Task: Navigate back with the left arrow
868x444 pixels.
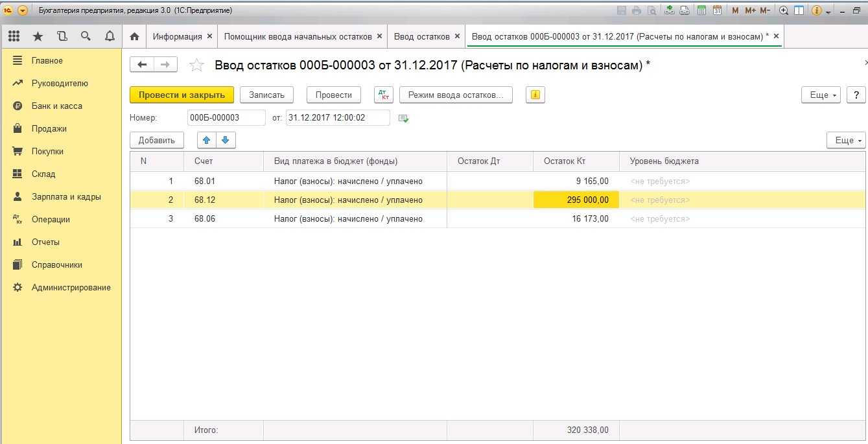Action: point(142,64)
